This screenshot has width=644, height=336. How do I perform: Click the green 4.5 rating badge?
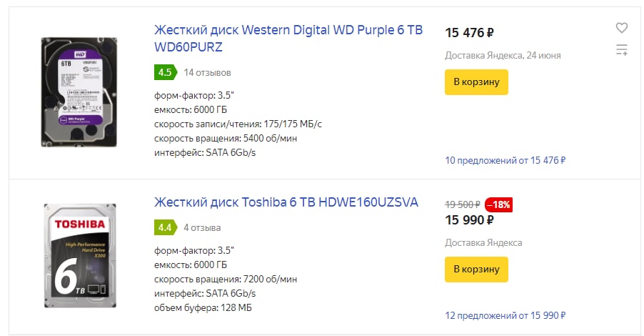[166, 72]
